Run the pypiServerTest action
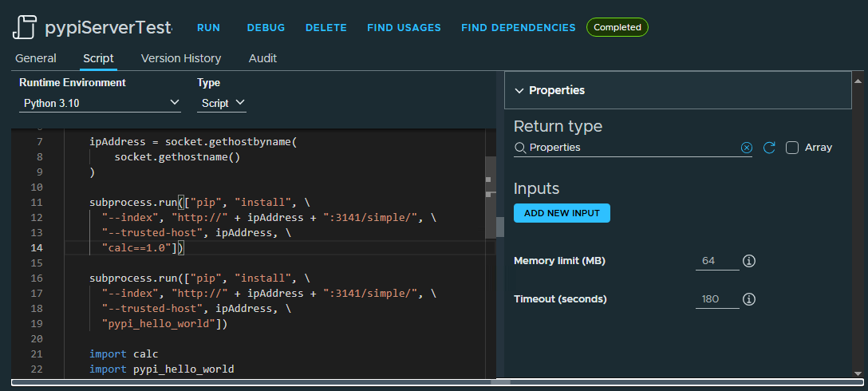This screenshot has height=391, width=868. click(209, 28)
